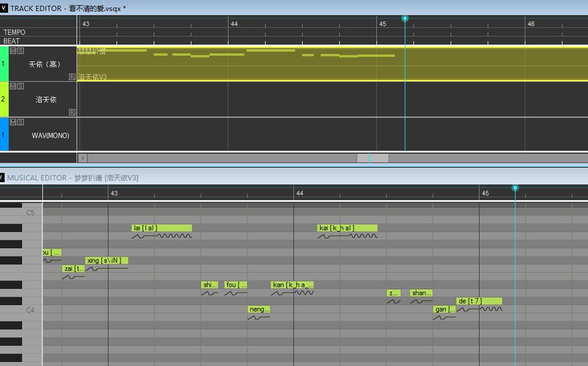This screenshot has width=588, height=366.
Task: Solo the 洛天依 track
Action: (20, 86)
